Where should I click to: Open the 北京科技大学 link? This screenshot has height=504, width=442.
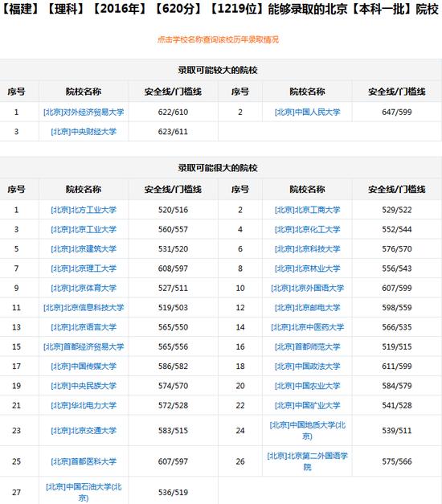pyautogui.click(x=307, y=249)
